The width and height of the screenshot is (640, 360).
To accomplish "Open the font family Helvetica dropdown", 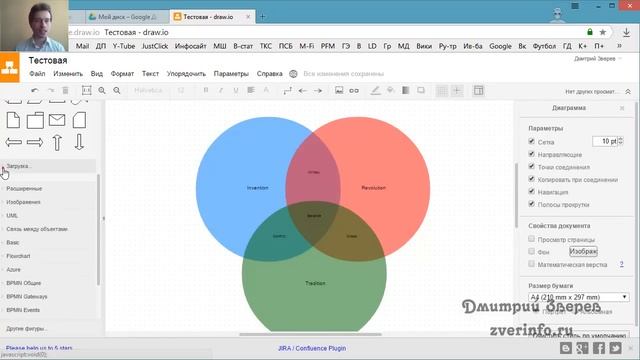I will 149,90.
